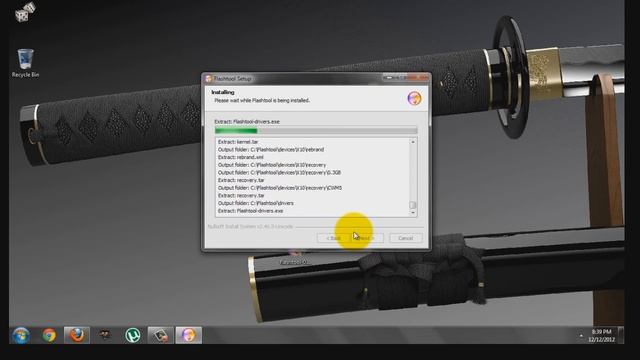
Task: Close the Flashtool Setup window
Action: pos(418,78)
